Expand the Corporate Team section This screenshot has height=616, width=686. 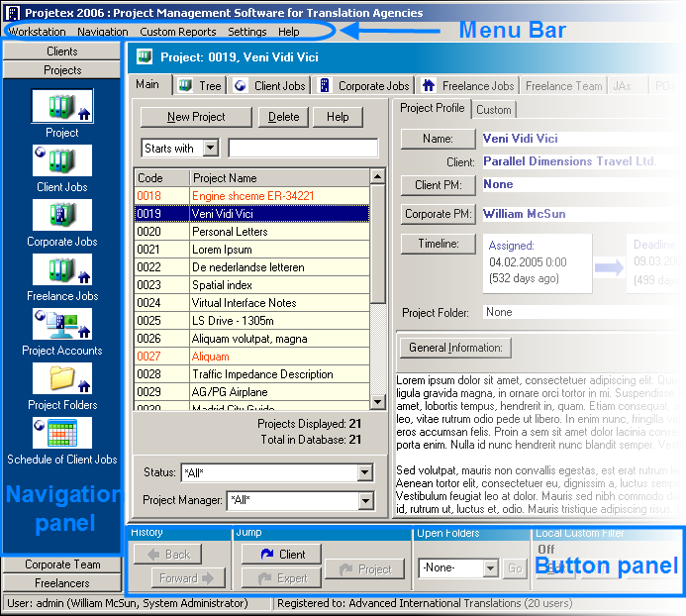click(x=62, y=565)
